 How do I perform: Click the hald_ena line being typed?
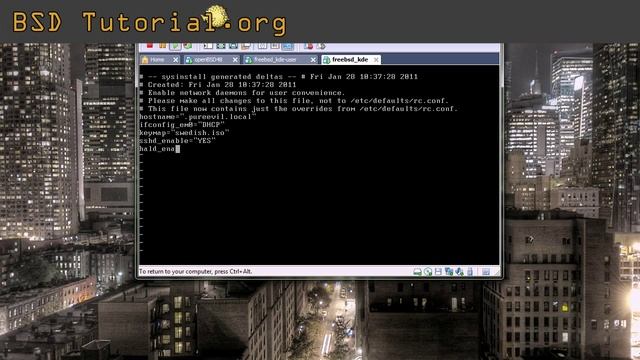click(160, 149)
